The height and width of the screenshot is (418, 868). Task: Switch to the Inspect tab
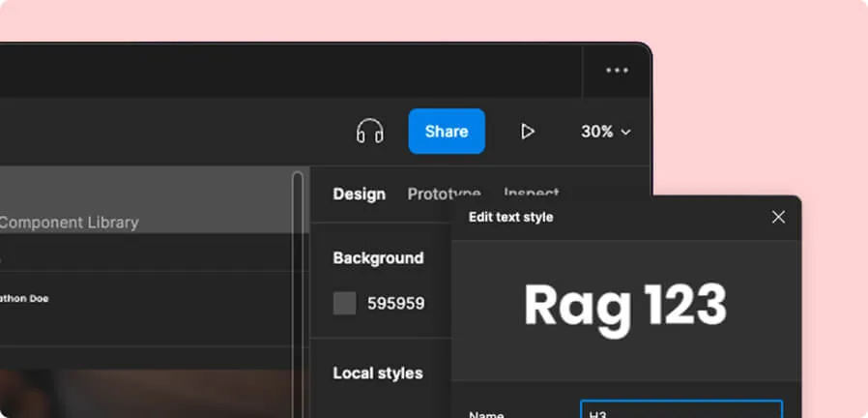pos(531,192)
